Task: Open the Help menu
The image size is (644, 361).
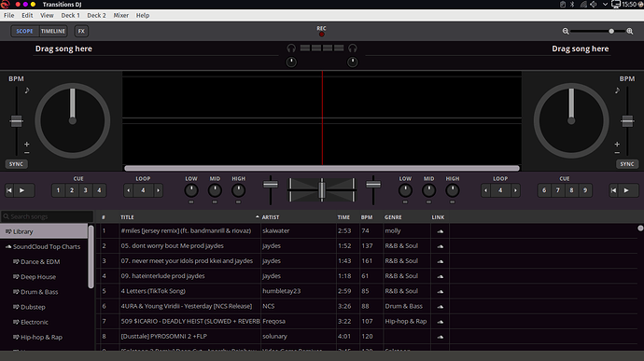Action: (143, 15)
